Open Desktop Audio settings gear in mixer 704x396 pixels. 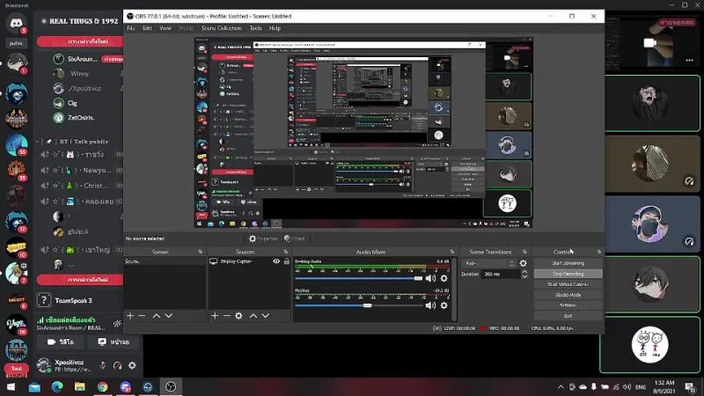click(x=444, y=278)
